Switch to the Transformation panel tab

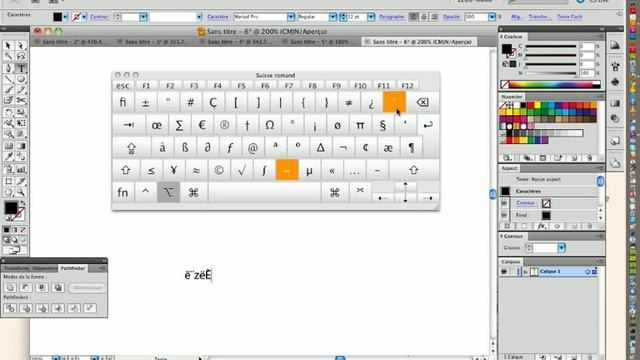click(x=16, y=268)
